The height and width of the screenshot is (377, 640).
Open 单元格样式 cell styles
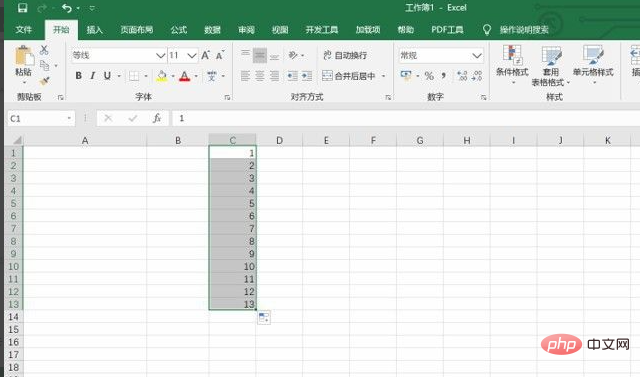(x=593, y=65)
